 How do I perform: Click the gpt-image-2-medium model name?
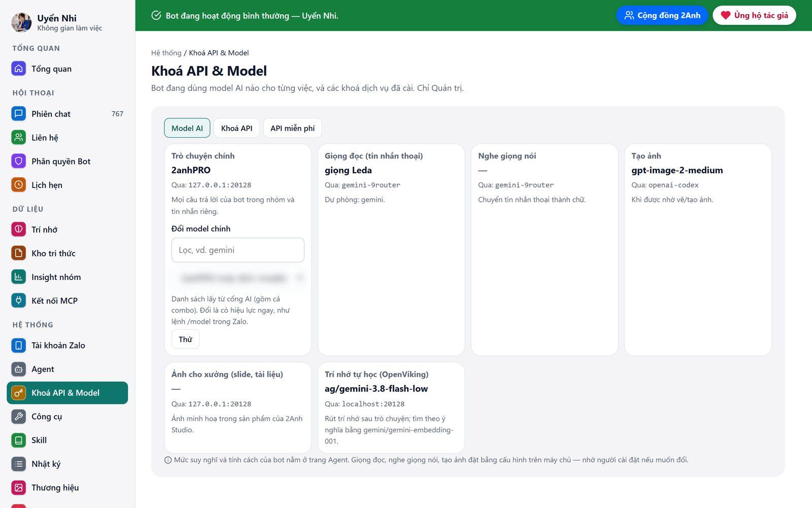[x=677, y=170]
